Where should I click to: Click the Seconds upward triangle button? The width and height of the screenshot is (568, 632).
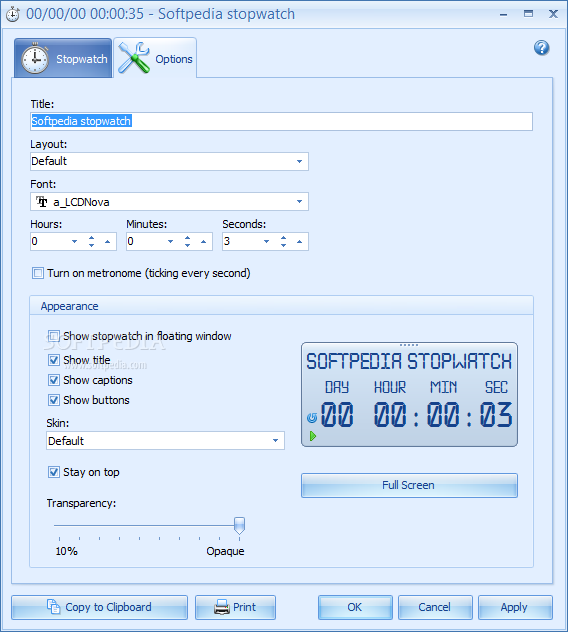pos(299,241)
